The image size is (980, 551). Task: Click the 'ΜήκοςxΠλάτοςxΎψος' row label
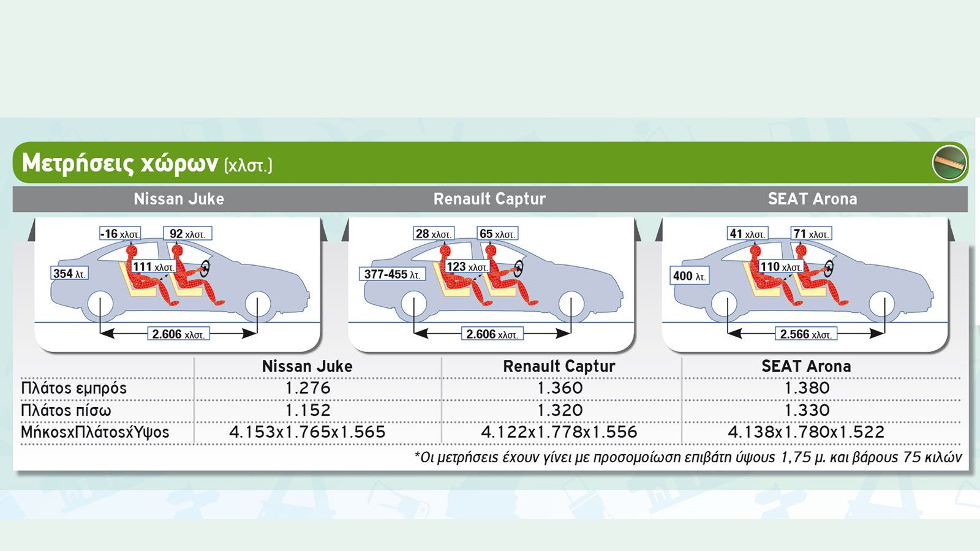[x=95, y=432]
